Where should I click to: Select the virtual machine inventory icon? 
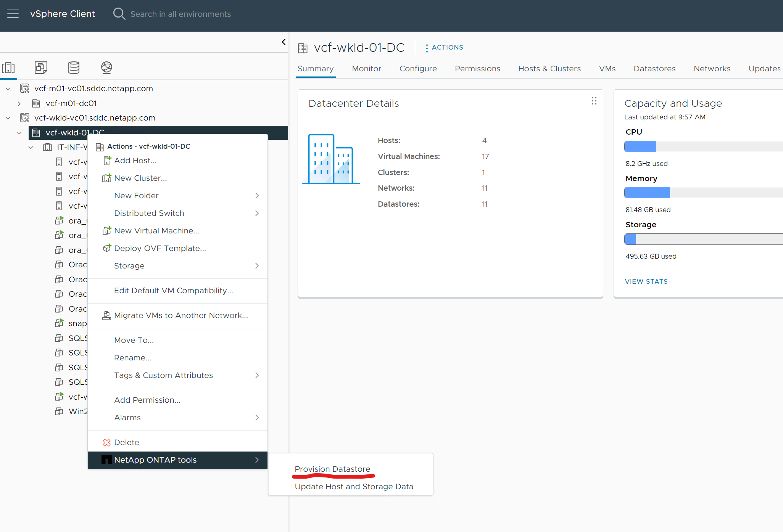point(41,67)
